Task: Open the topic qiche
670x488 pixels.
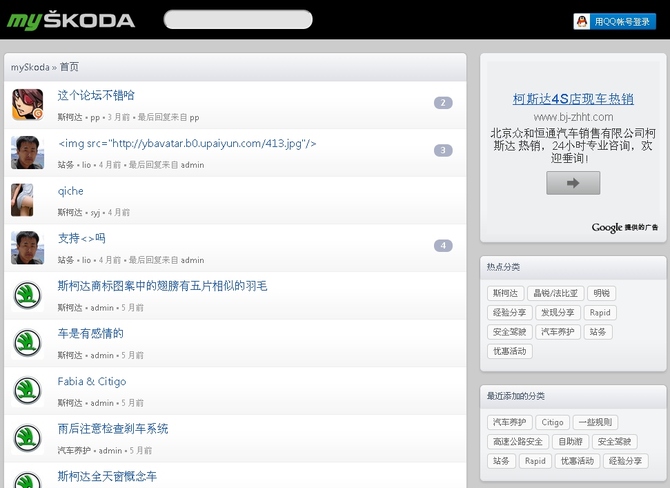Action: [x=71, y=191]
